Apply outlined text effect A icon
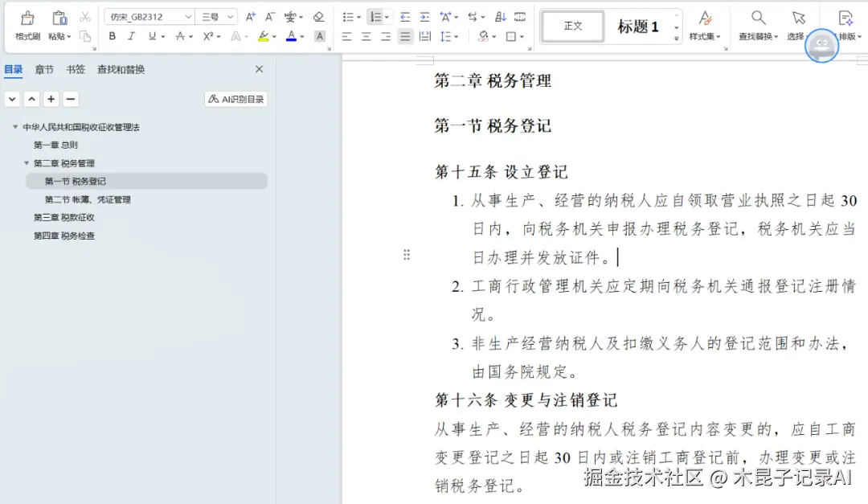 tap(235, 36)
